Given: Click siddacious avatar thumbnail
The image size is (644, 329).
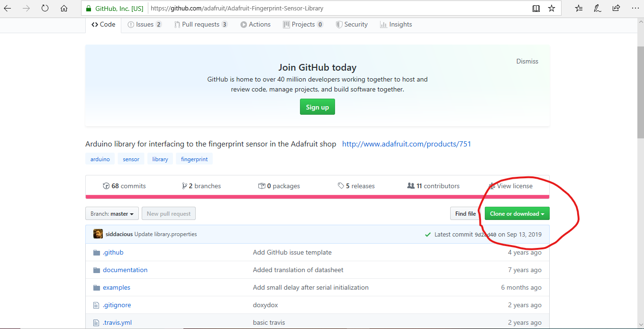Looking at the screenshot, I should [98, 234].
